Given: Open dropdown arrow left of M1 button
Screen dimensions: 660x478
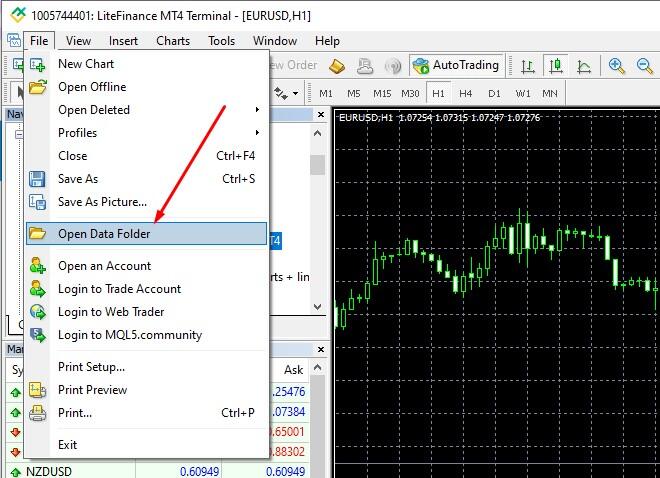Looking at the screenshot, I should pyautogui.click(x=295, y=93).
